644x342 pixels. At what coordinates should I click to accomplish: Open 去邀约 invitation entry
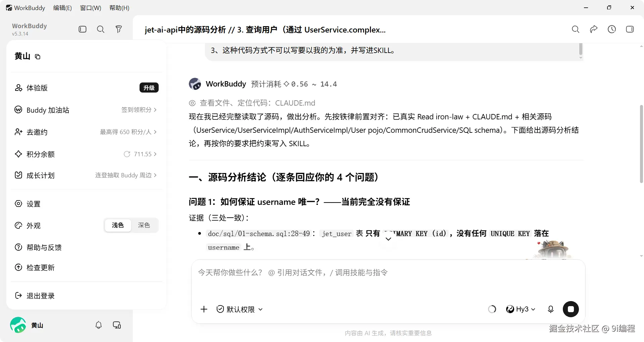coord(86,132)
